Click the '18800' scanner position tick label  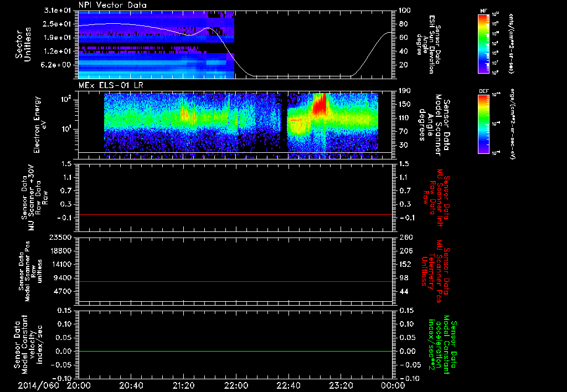pyautogui.click(x=61, y=251)
